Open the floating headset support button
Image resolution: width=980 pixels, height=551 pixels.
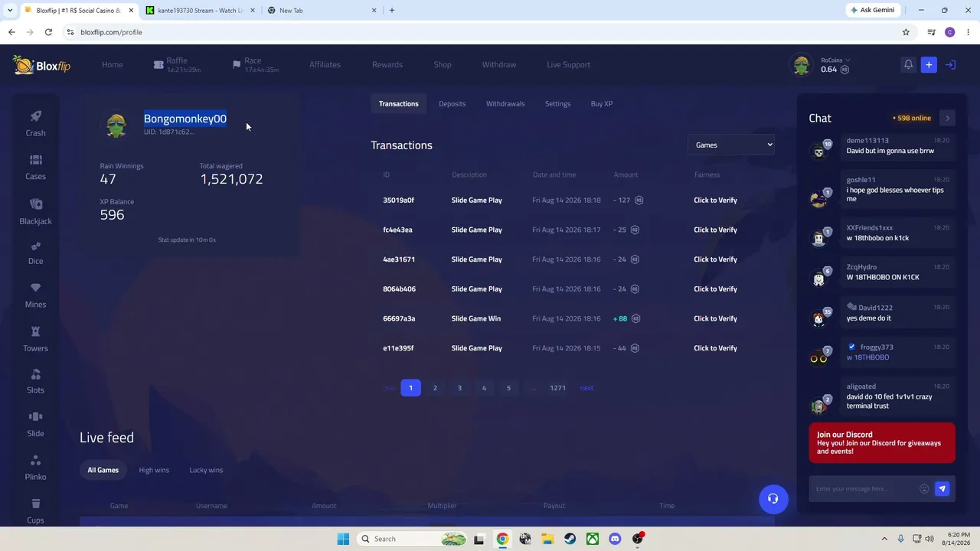point(773,499)
